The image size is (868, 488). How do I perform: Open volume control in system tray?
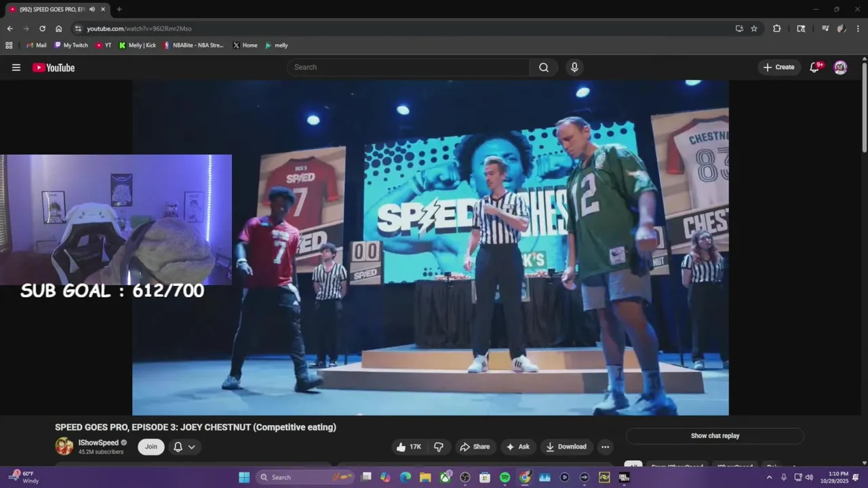809,477
